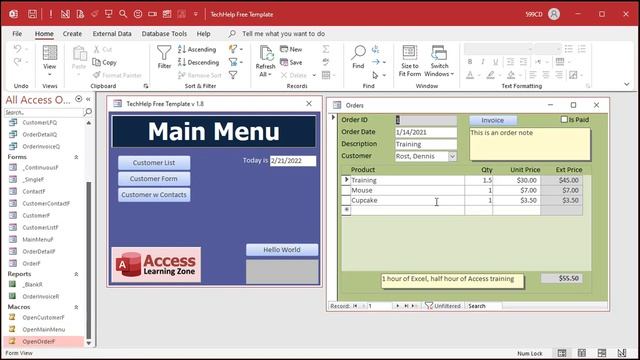
Task: Switch to the Database Tools tab
Action: 164,34
